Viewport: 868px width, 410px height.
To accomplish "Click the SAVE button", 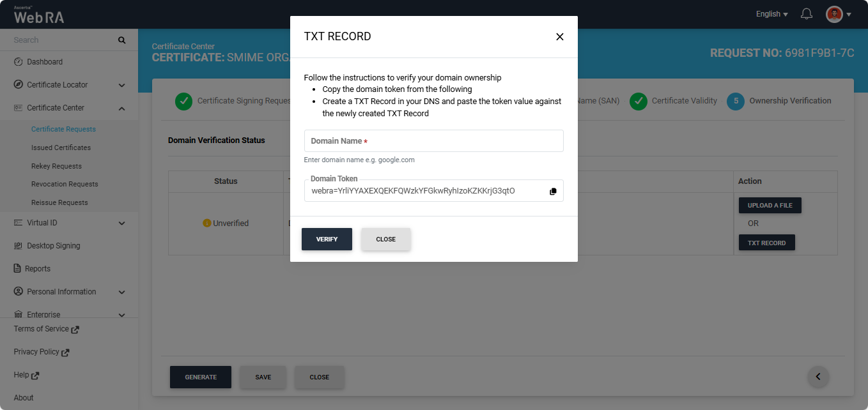I will [x=263, y=377].
